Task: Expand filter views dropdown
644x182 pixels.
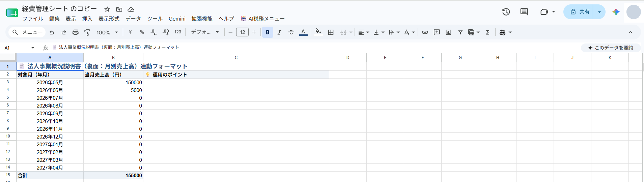Action: [478, 32]
